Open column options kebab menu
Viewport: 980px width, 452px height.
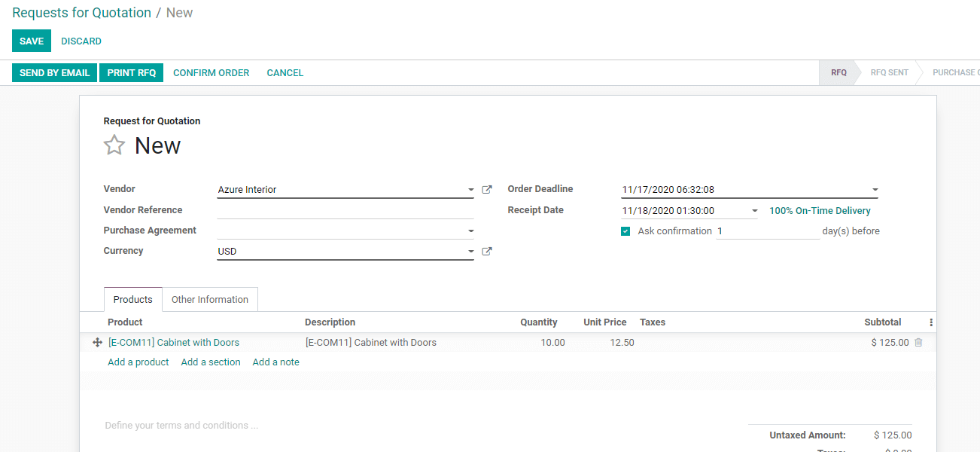click(931, 322)
